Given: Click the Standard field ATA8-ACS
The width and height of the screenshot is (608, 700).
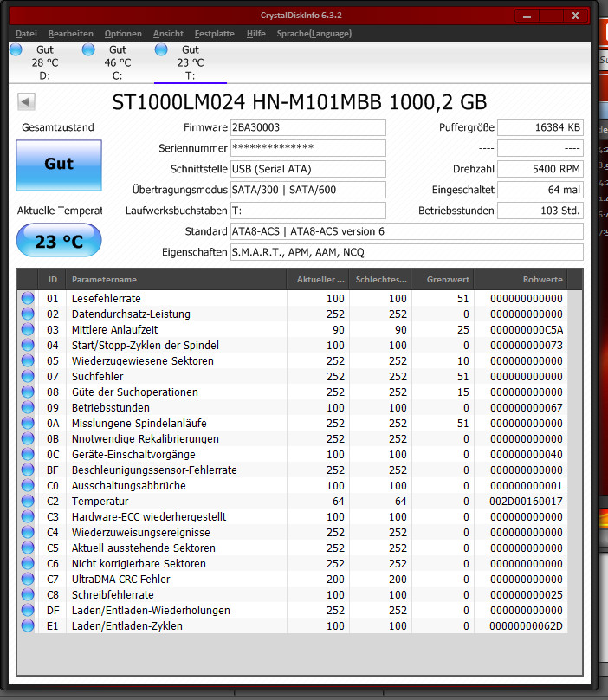Looking at the screenshot, I should tap(407, 231).
